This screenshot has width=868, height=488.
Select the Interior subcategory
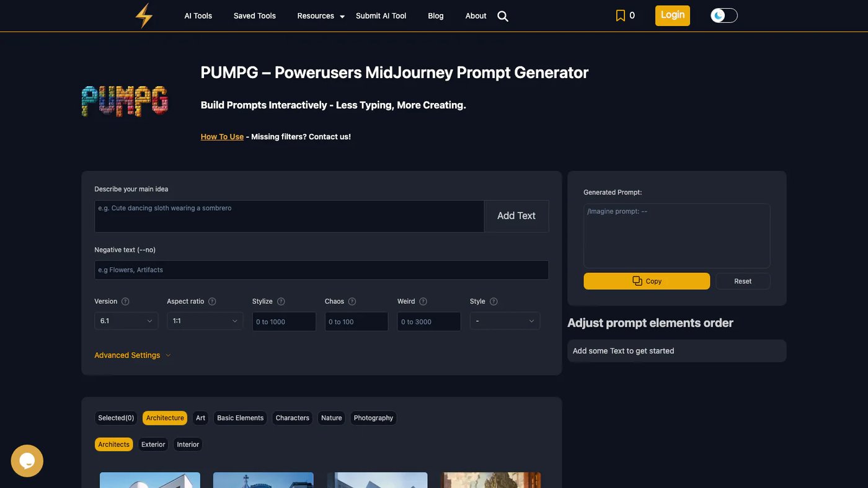[x=188, y=445]
